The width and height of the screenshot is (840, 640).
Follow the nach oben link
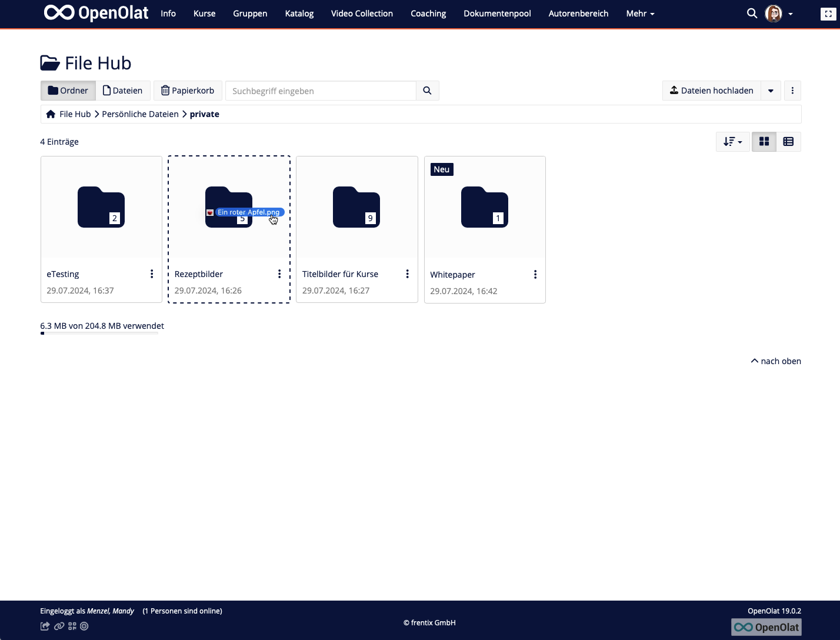[776, 361]
